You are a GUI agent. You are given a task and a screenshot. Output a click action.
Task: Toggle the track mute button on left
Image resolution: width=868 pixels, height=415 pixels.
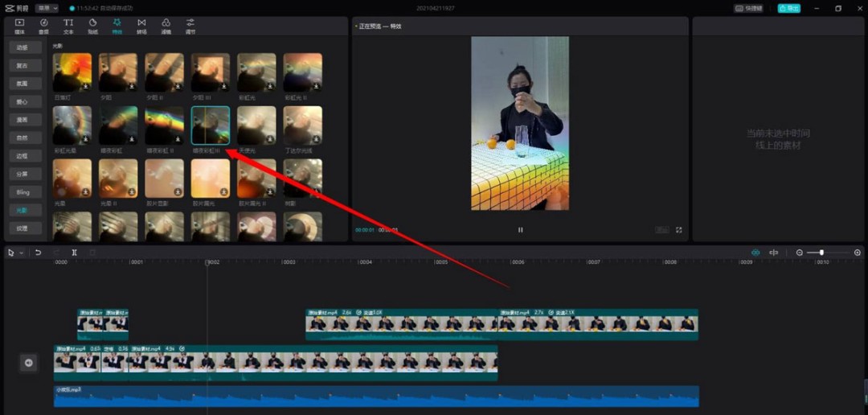(x=28, y=363)
